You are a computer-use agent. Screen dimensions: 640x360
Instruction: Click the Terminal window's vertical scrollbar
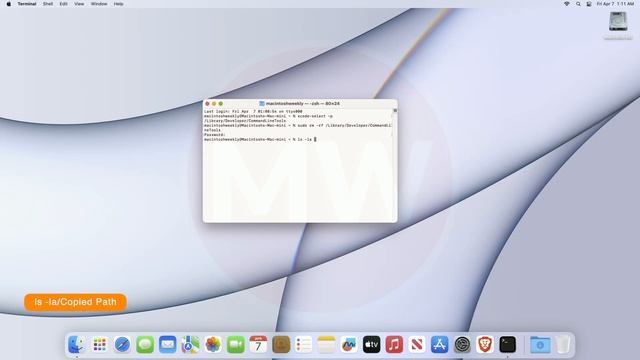tap(395, 165)
